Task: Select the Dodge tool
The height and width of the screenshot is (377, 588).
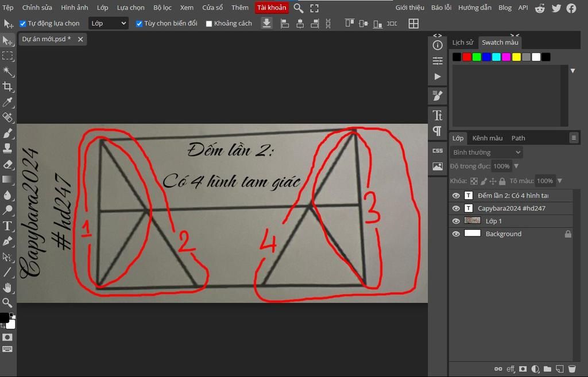Action: (7, 210)
